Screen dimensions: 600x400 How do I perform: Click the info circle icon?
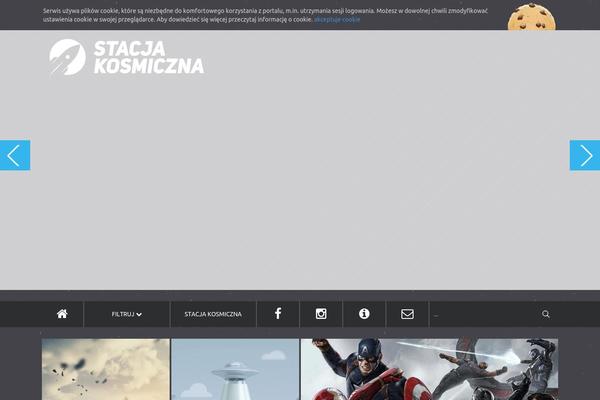[364, 314]
